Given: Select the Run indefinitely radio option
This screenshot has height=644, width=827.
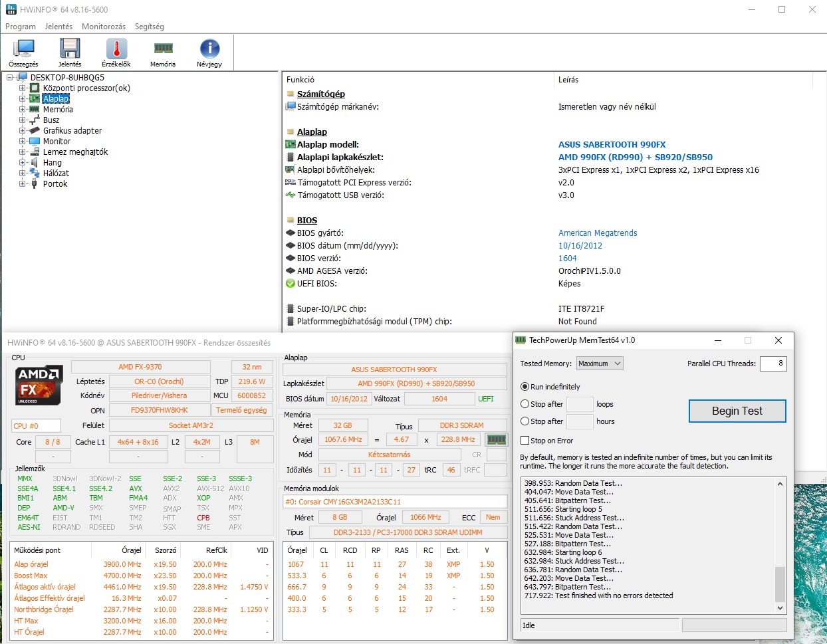Looking at the screenshot, I should point(525,386).
